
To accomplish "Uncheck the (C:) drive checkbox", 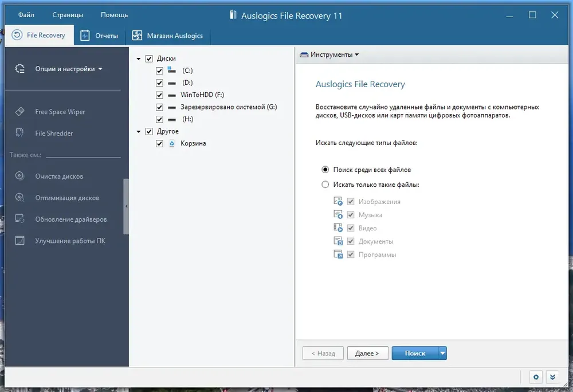I will (x=159, y=70).
